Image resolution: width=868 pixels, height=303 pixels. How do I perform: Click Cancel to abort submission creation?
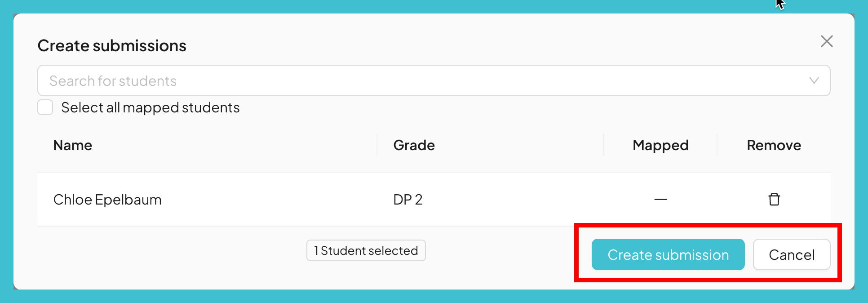point(792,254)
